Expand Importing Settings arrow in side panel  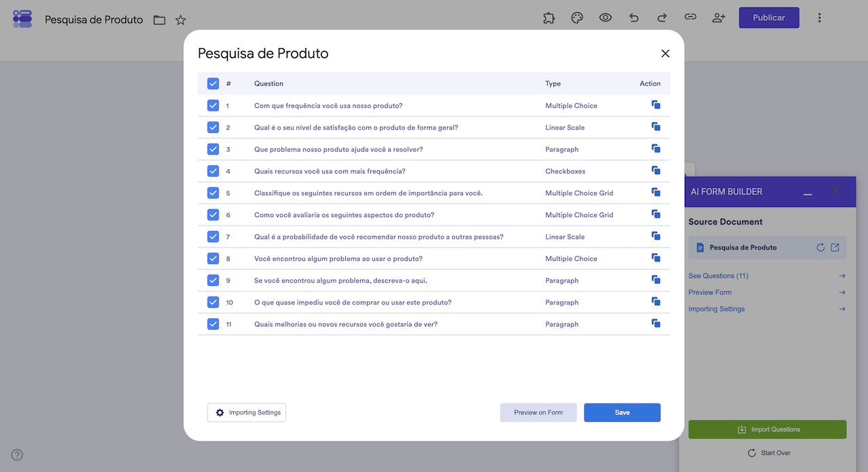(842, 309)
